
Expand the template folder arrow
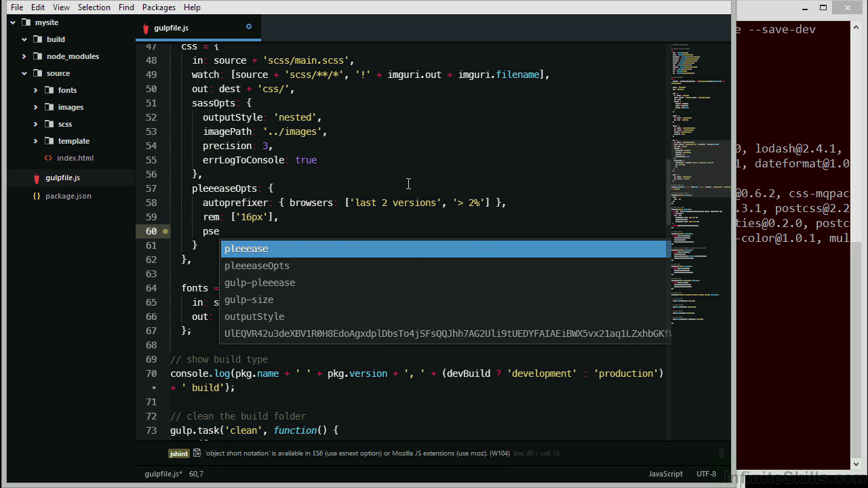click(36, 141)
